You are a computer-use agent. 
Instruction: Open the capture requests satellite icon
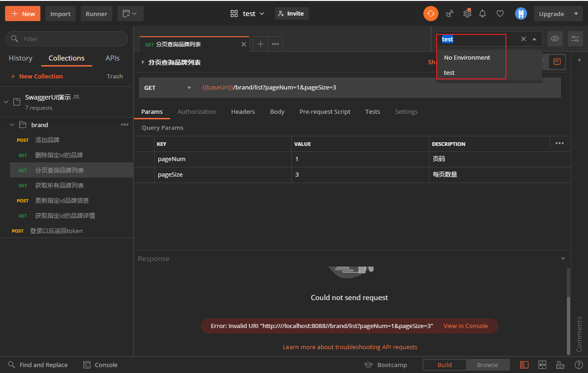(449, 14)
